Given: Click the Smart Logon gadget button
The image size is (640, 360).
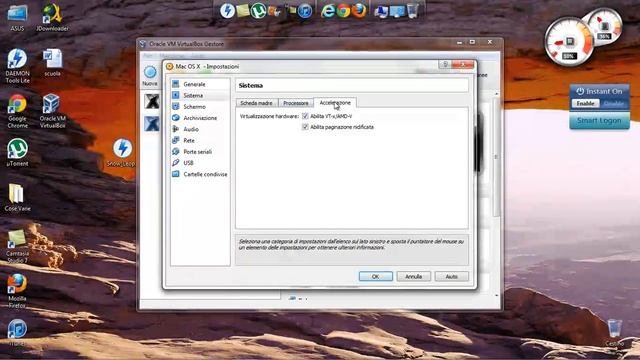Looking at the screenshot, I should (599, 121).
